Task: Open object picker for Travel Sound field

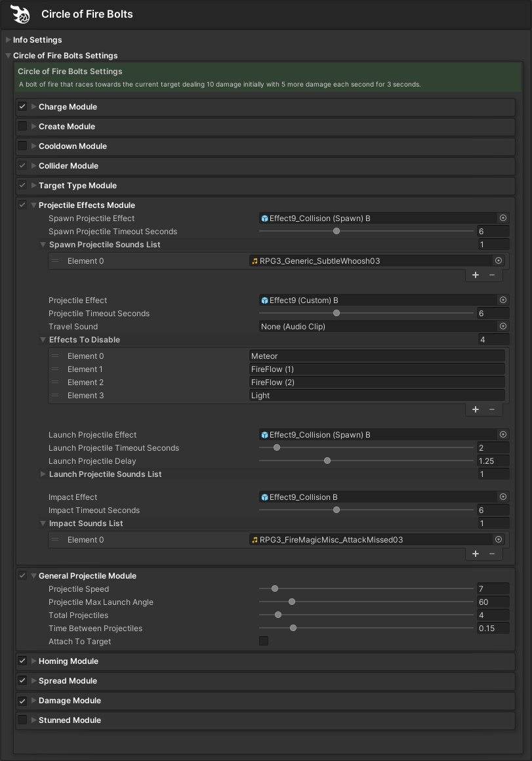Action: pos(503,327)
